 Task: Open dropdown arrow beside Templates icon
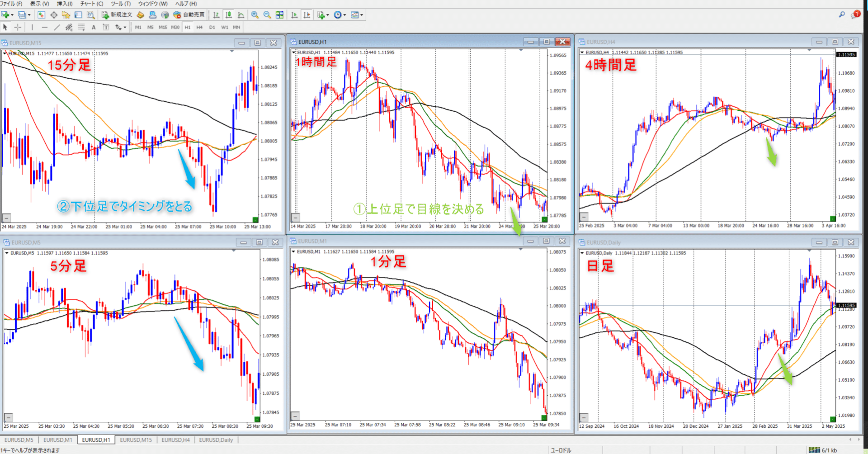362,15
